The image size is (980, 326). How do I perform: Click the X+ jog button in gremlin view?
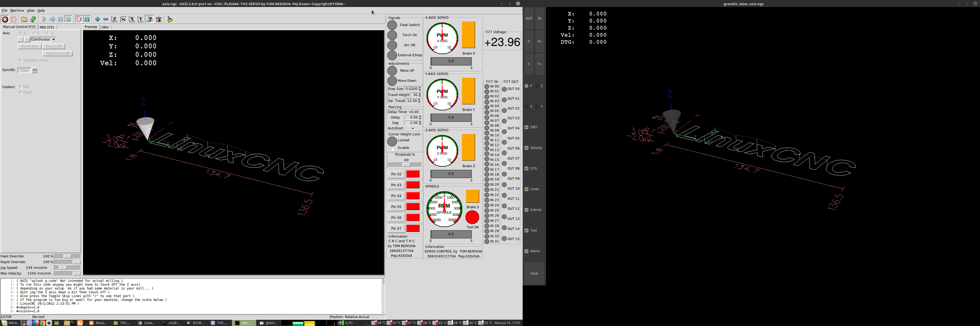click(x=539, y=41)
